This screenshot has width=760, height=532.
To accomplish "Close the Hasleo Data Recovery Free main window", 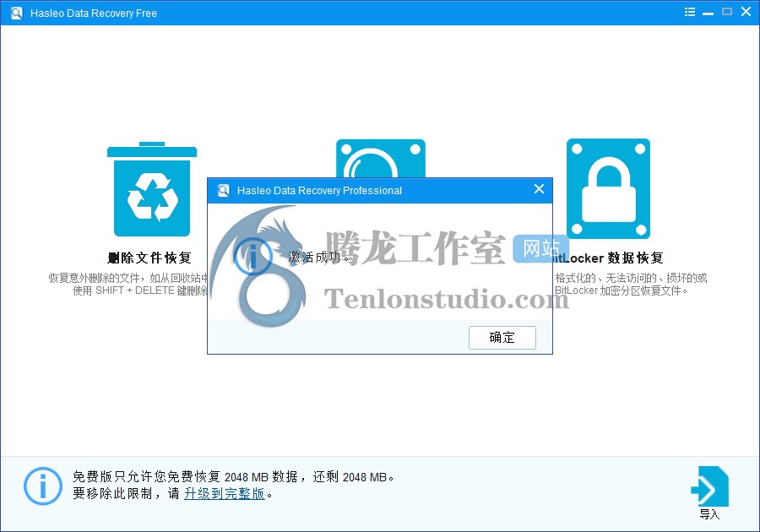I will [746, 12].
